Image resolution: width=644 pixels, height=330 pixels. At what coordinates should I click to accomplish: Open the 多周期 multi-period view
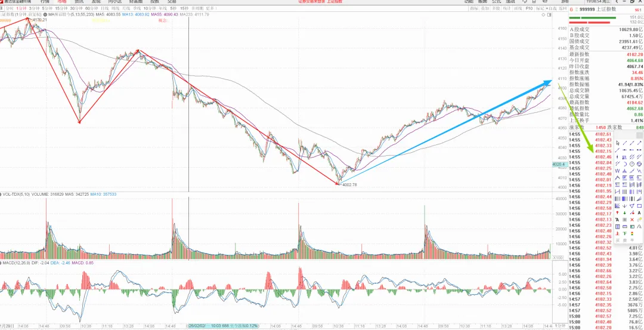[x=197, y=8]
